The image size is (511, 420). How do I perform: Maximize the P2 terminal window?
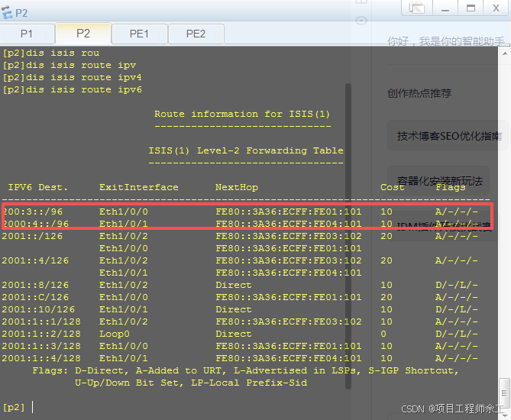pos(471,8)
